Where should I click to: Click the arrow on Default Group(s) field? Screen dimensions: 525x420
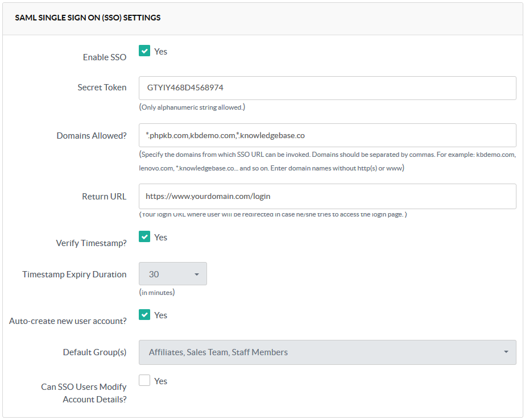(506, 352)
